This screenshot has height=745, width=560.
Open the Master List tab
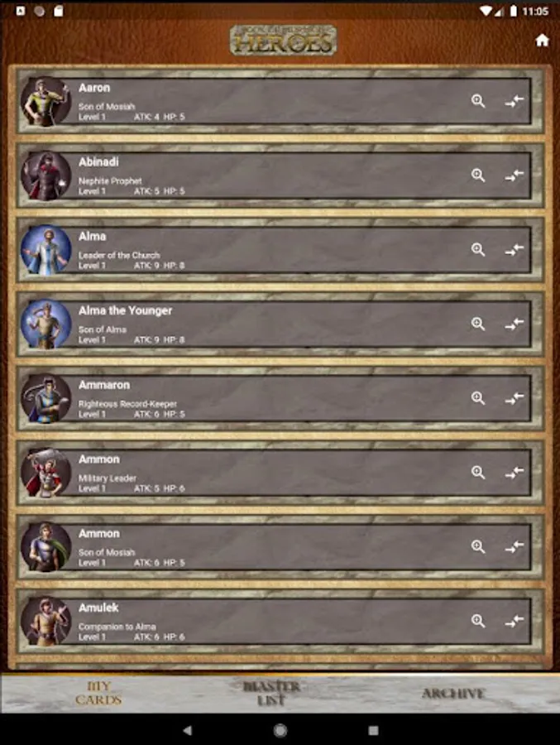pos(271,693)
